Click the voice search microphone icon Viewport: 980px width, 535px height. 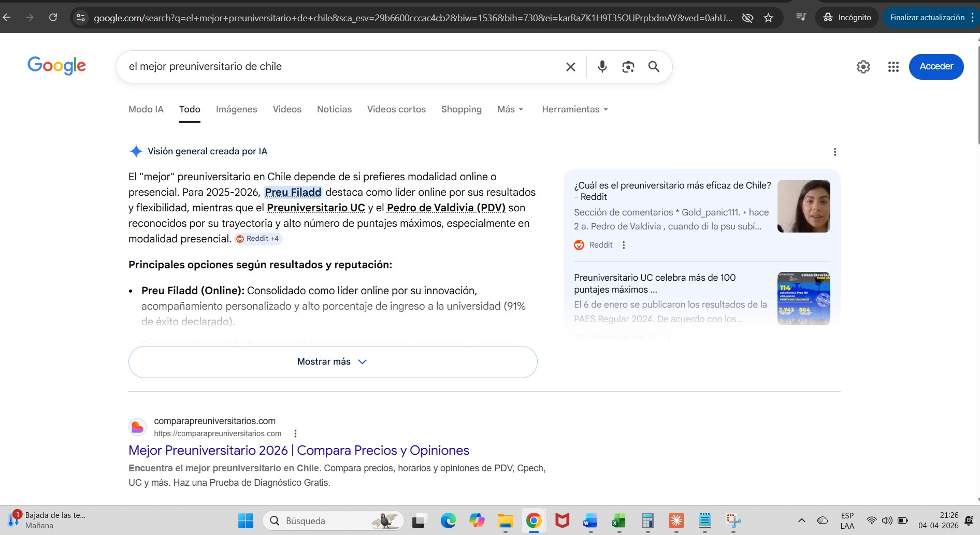[602, 67]
